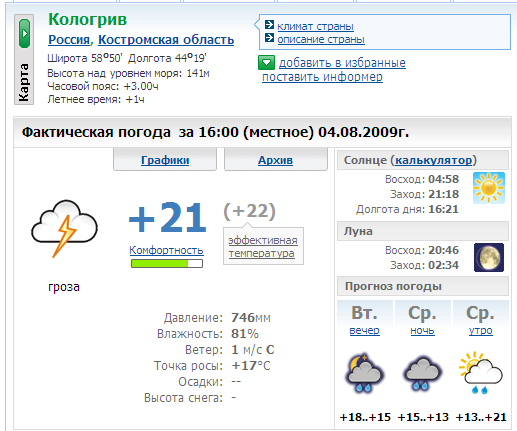517x431 pixels.
Task: Open the вечер forecast link
Action: (x=364, y=331)
